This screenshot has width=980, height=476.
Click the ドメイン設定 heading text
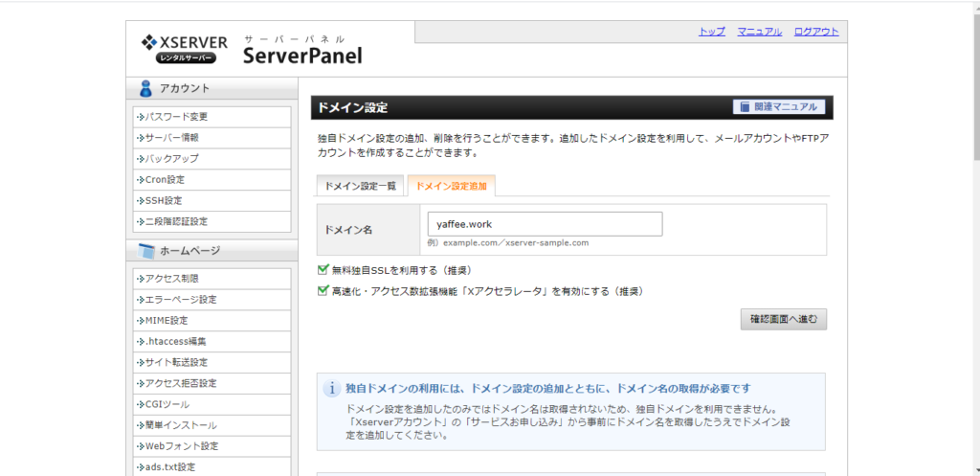coord(352,107)
